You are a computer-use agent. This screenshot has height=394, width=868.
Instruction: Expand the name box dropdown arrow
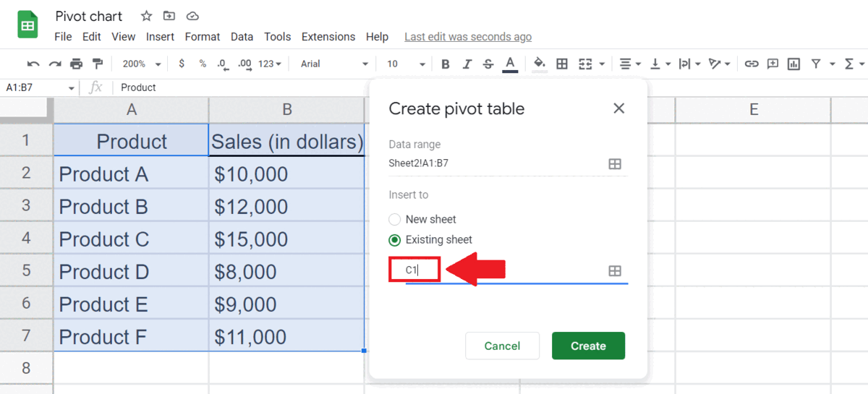pyautogui.click(x=71, y=88)
